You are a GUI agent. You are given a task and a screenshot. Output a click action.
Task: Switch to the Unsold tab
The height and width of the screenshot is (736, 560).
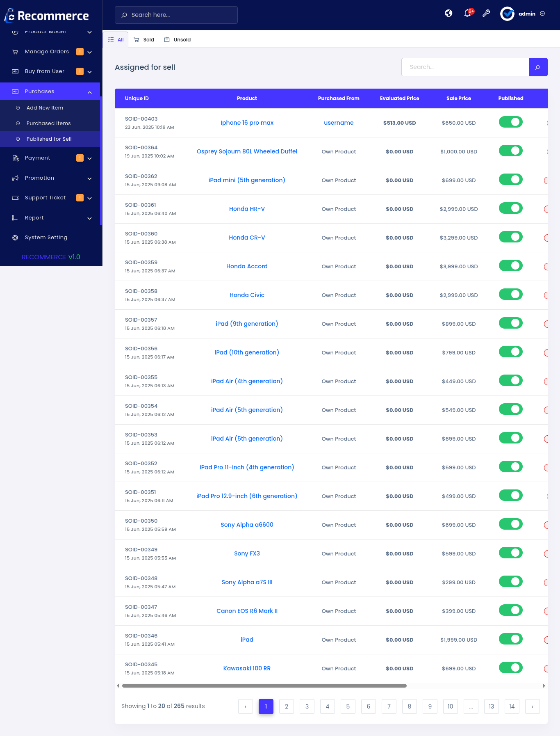point(178,40)
